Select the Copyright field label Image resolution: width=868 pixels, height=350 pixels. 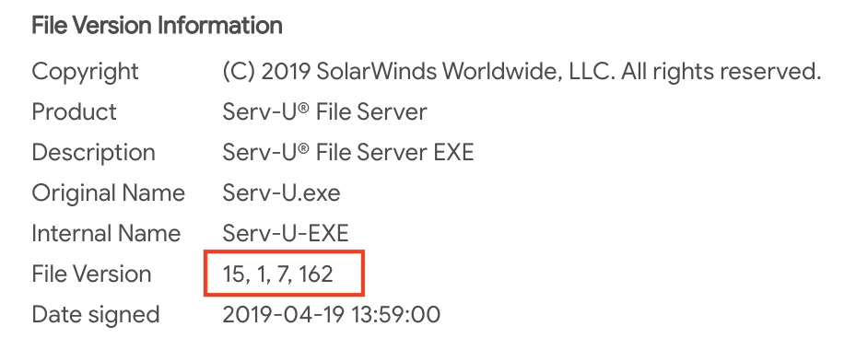point(86,73)
